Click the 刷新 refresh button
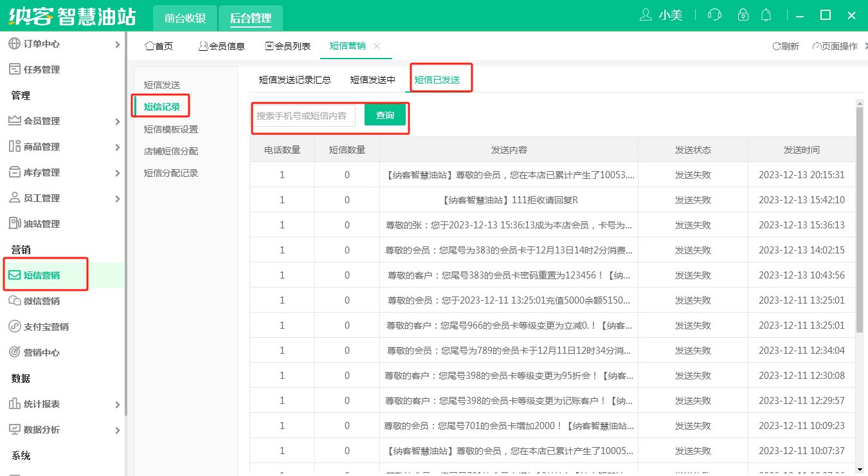Viewport: 868px width, 476px height. point(786,46)
